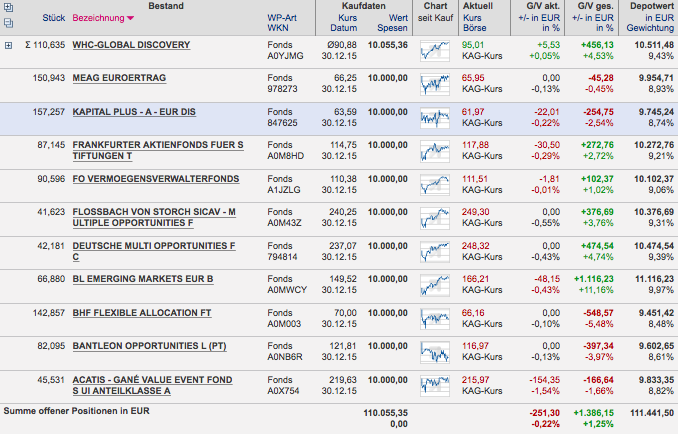Open FRANKFURTER AKTIENFONDS FUER STIFTUNGEN T link
Image resolution: width=678 pixels, height=434 pixels.
pos(158,150)
